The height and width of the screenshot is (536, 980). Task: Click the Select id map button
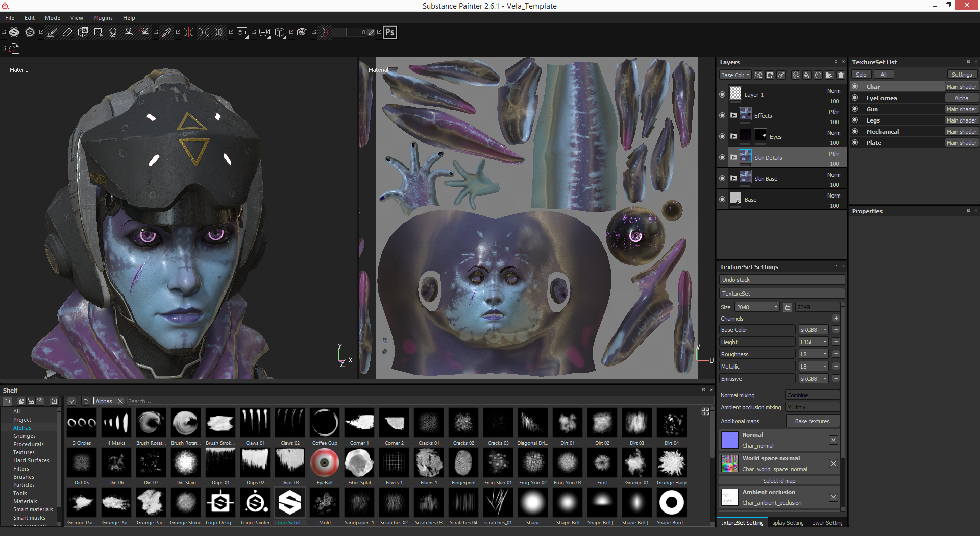click(779, 481)
